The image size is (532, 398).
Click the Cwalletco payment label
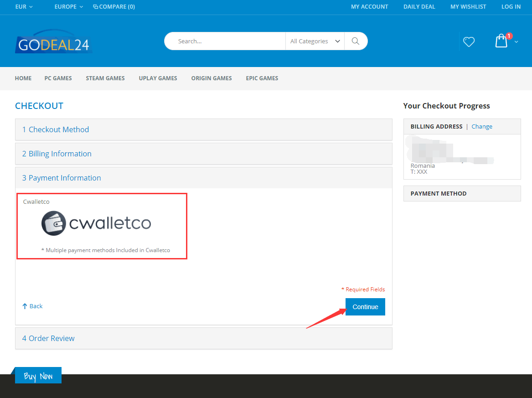pyautogui.click(x=36, y=202)
